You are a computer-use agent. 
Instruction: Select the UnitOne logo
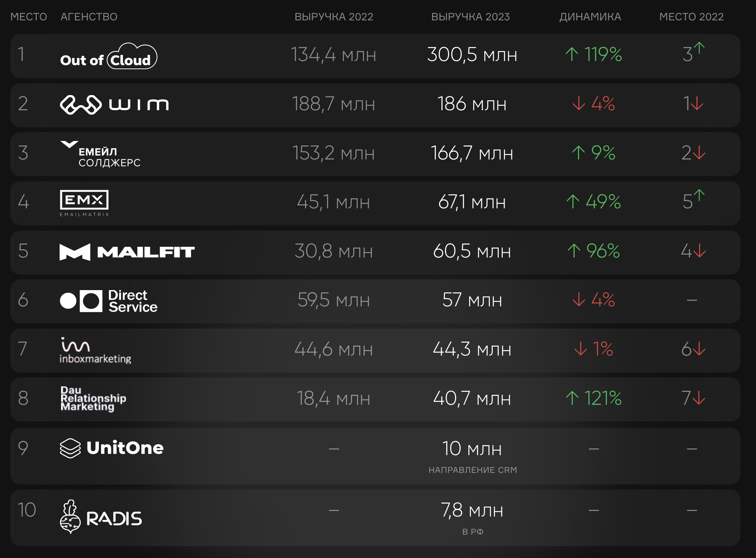(112, 448)
